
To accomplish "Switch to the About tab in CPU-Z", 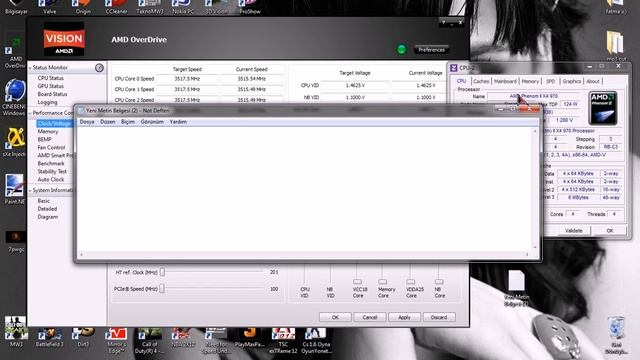I will (593, 81).
